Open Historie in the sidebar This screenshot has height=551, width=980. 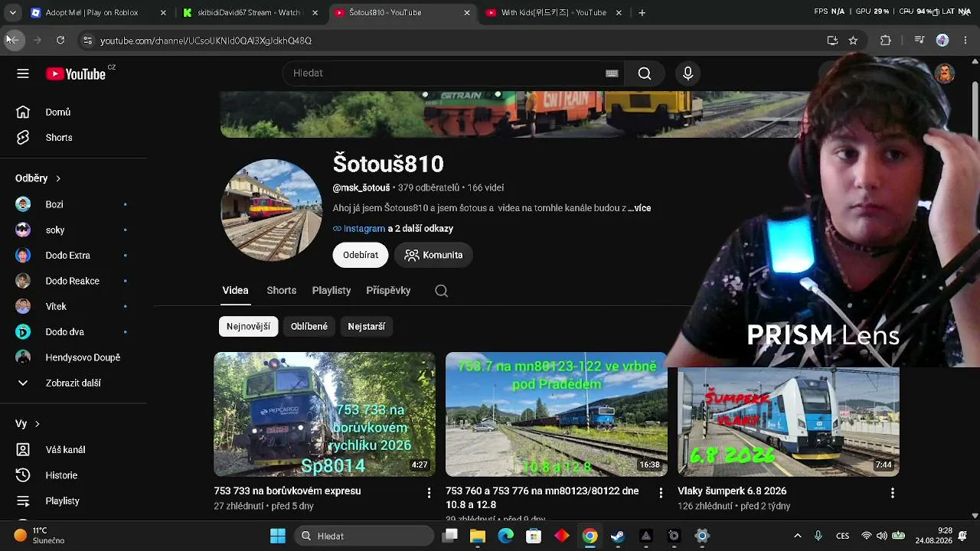pos(73,475)
